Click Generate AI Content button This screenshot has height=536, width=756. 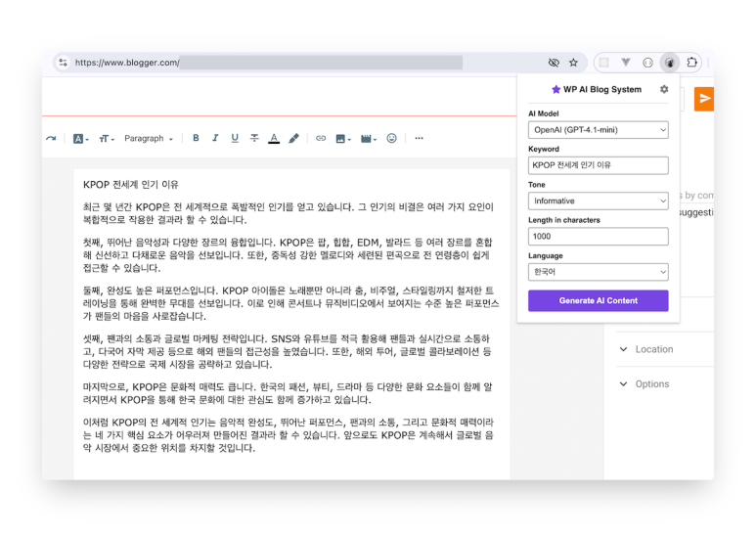[x=598, y=301]
